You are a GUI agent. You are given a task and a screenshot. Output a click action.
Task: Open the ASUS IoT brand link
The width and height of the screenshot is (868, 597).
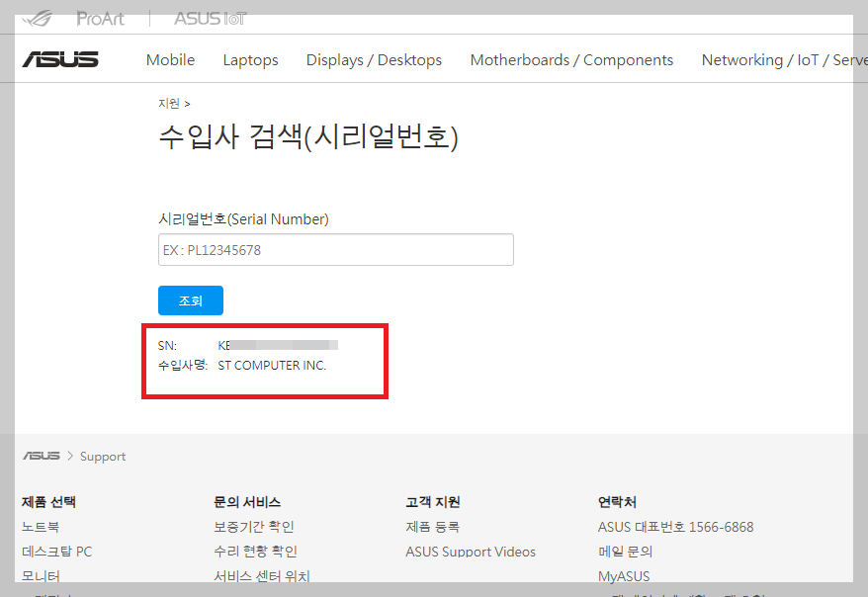pyautogui.click(x=210, y=19)
